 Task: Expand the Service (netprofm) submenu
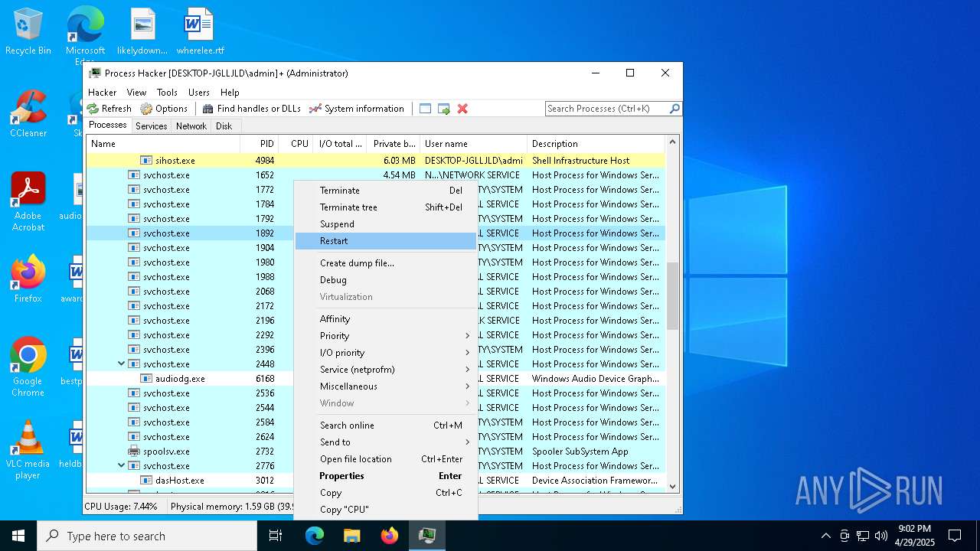[386, 370]
